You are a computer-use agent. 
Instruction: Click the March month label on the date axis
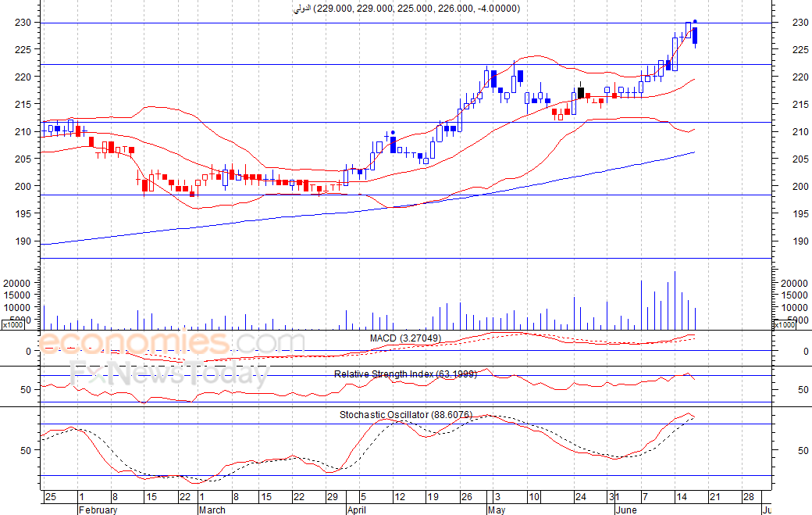coord(212,510)
